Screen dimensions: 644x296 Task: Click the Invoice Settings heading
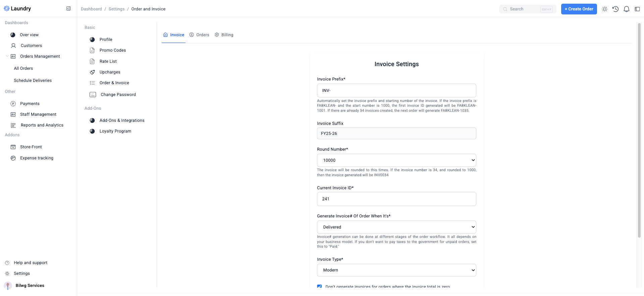click(x=396, y=64)
